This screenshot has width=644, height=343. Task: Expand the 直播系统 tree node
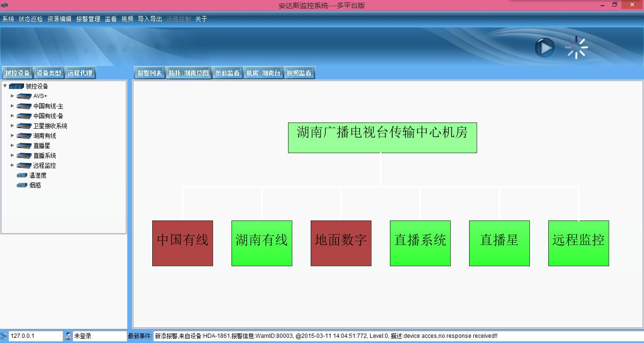12,155
